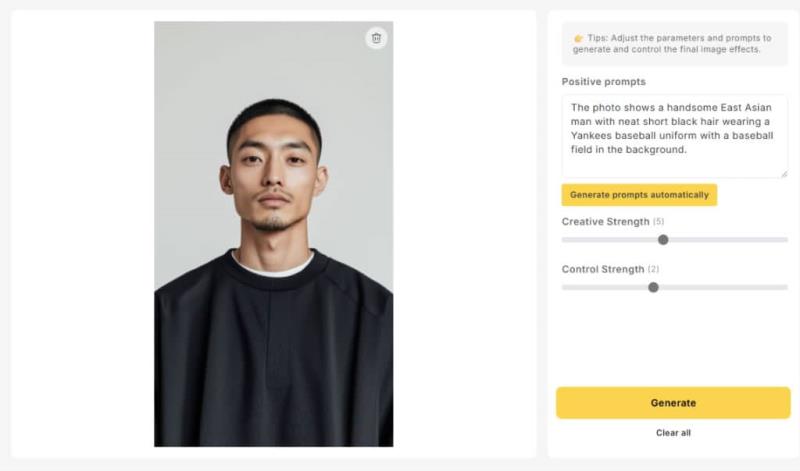The image size is (800, 471).
Task: Delete the uploaded photo with trash icon
Action: pos(377,38)
